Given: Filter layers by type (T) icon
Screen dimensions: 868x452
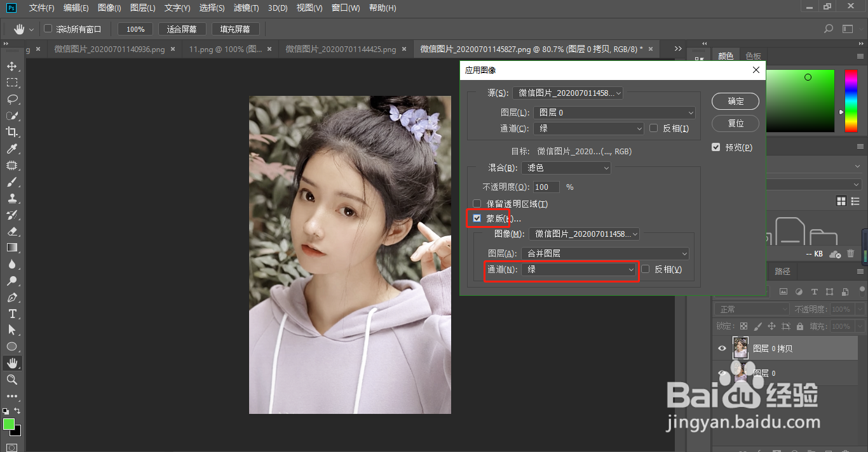Looking at the screenshot, I should click(814, 291).
